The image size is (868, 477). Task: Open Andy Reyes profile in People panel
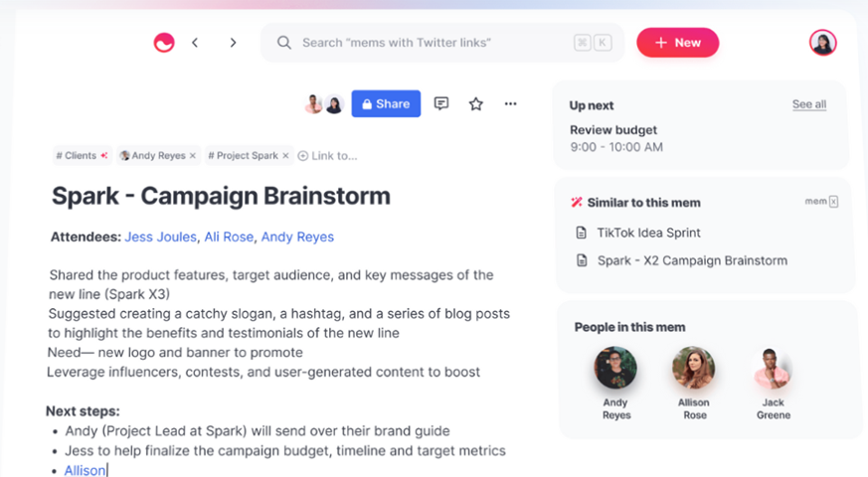click(615, 383)
